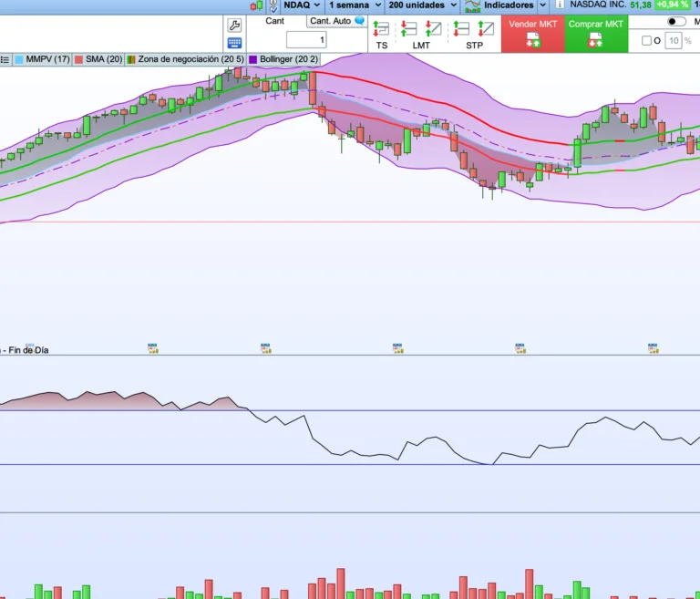
Task: Click the Cant quantity input field
Action: 305,40
